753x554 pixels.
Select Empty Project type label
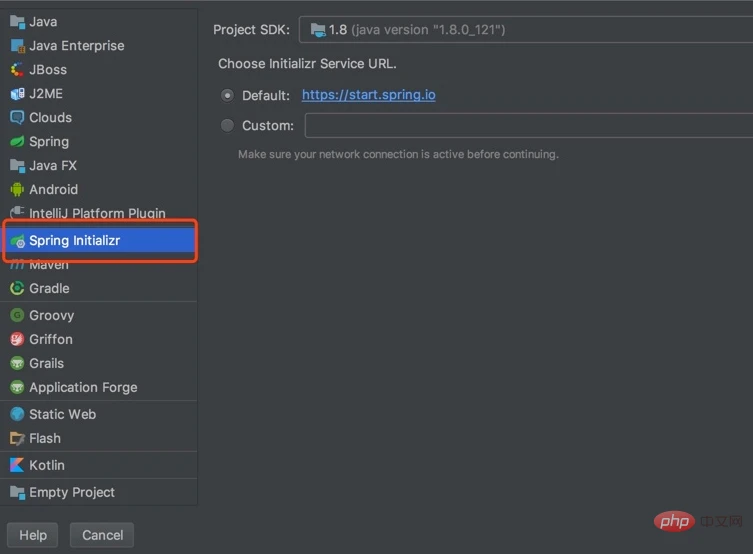click(72, 493)
